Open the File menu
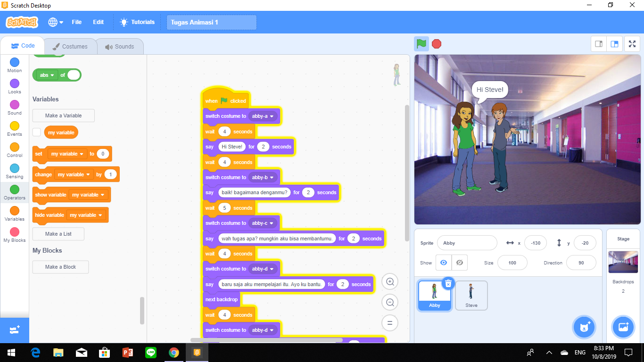 point(76,22)
